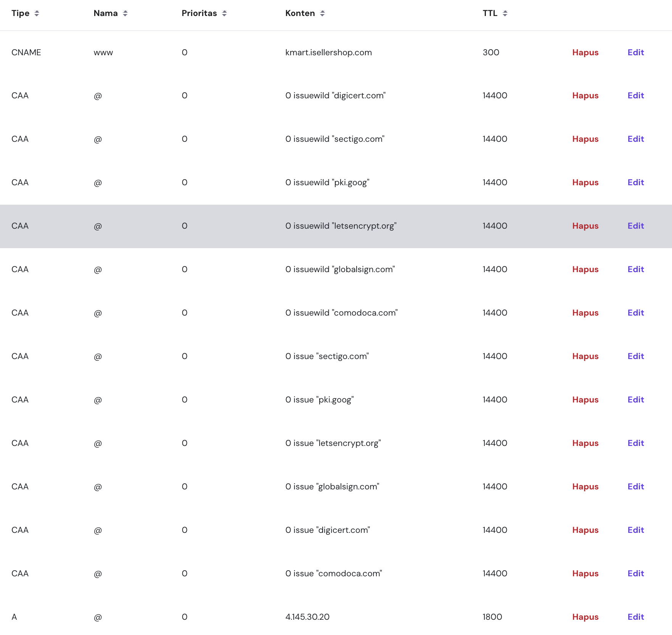The width and height of the screenshot is (672, 635).
Task: Sort records by Tipe column arrows
Action: [37, 13]
